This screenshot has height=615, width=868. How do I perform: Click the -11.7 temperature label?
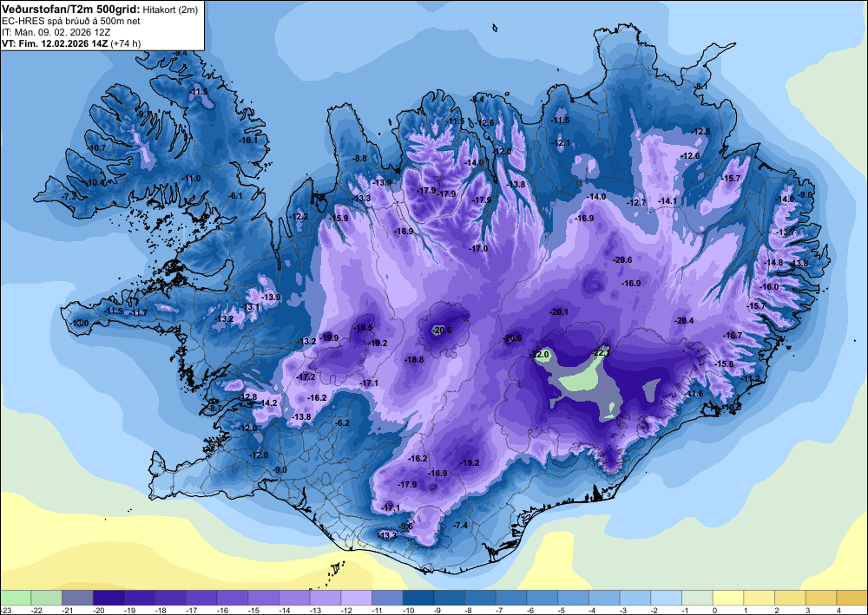point(138,313)
